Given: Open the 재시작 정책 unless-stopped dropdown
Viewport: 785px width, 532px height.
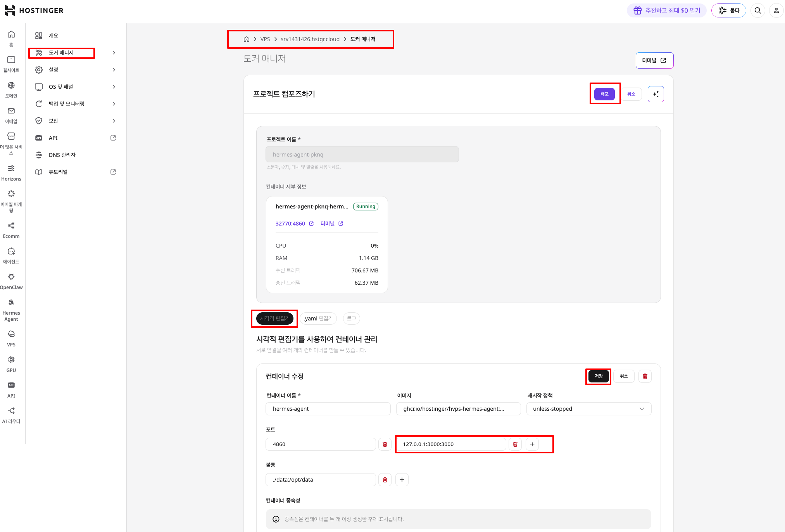Looking at the screenshot, I should pyautogui.click(x=588, y=409).
